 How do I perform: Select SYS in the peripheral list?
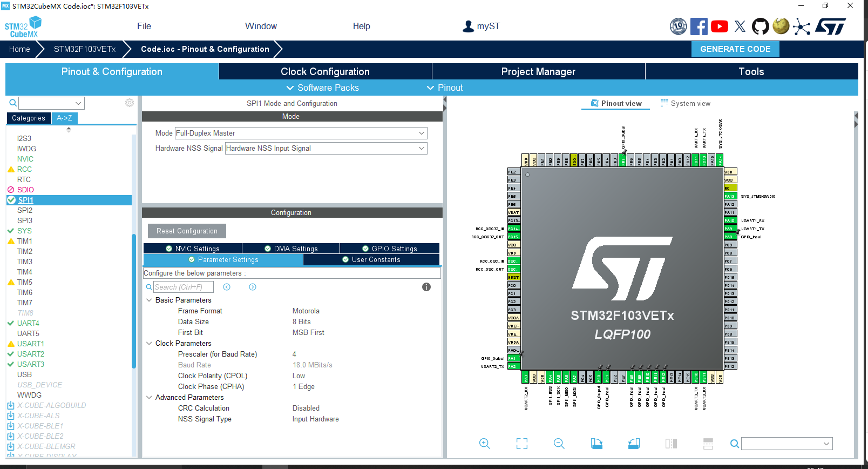click(24, 231)
